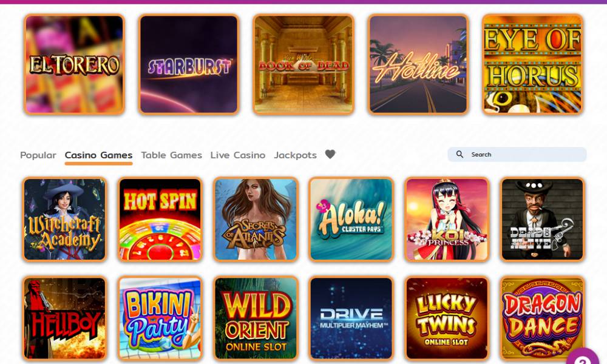This screenshot has height=364, width=607.
Task: Select the Casino Games tab
Action: (98, 155)
